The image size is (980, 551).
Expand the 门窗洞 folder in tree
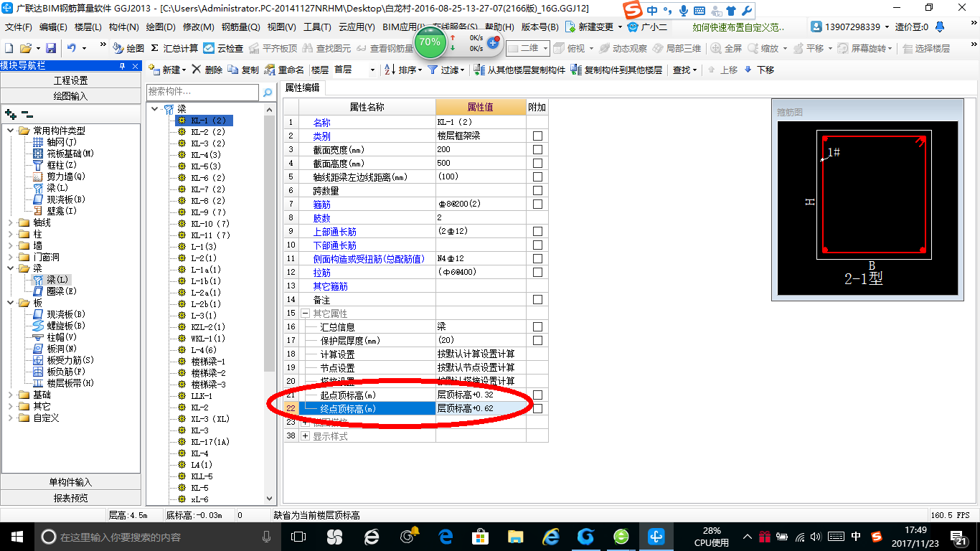[11, 257]
